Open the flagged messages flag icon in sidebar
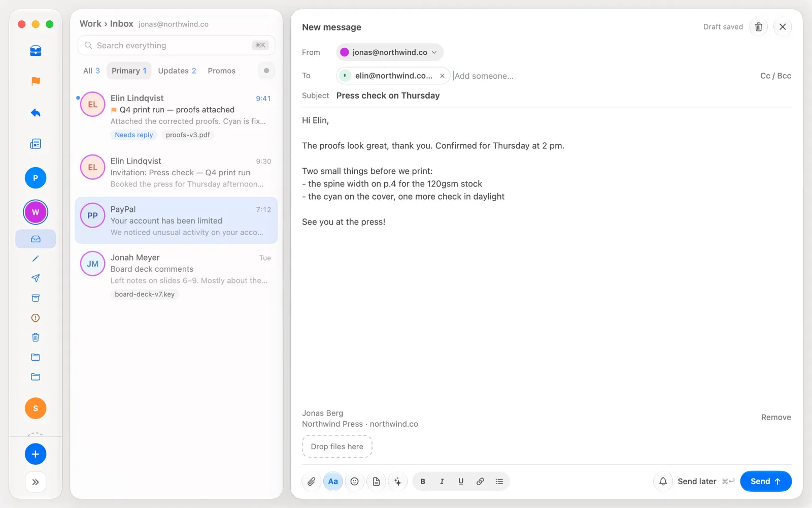Image resolution: width=812 pixels, height=508 pixels. [x=36, y=81]
